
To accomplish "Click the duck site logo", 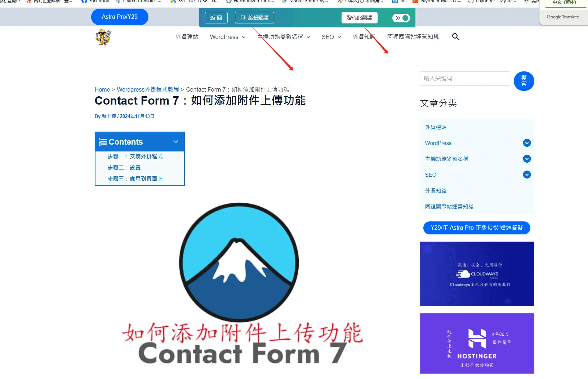I will pos(103,37).
